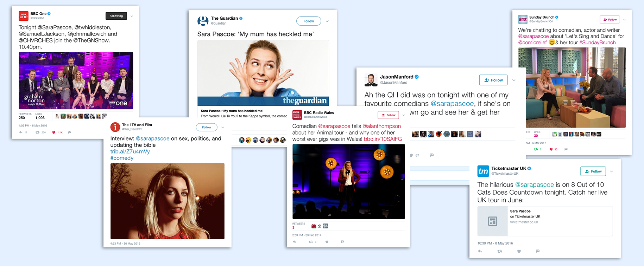Screen dimensions: 644x266
Task: Open the Sunday Brunch studio photo
Action: coord(576,87)
